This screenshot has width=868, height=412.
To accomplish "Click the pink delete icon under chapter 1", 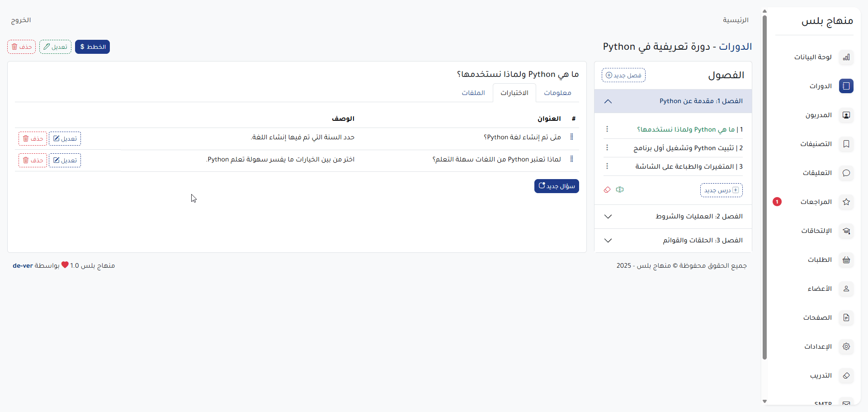I will [607, 190].
